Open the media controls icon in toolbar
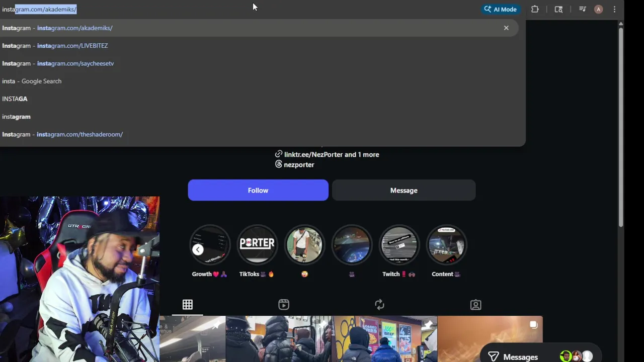This screenshot has height=362, width=644. pos(583,9)
